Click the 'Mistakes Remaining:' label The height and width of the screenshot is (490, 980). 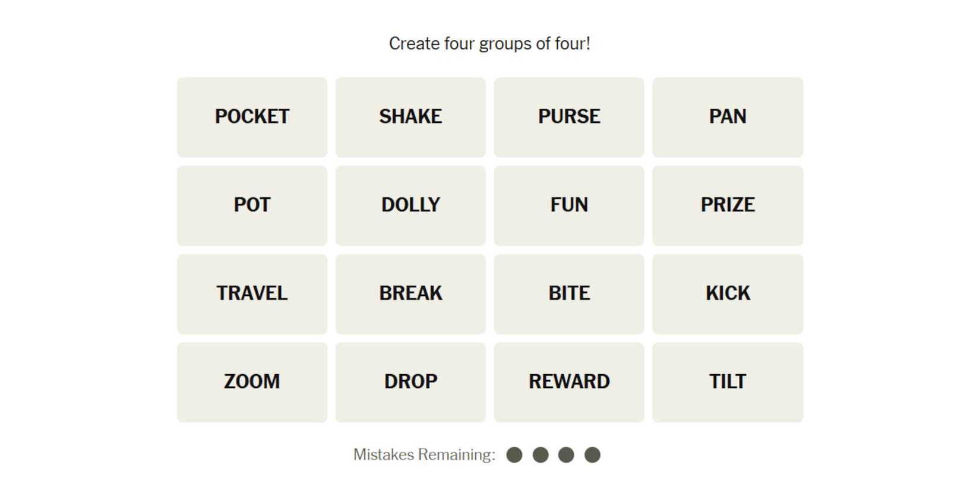click(424, 455)
